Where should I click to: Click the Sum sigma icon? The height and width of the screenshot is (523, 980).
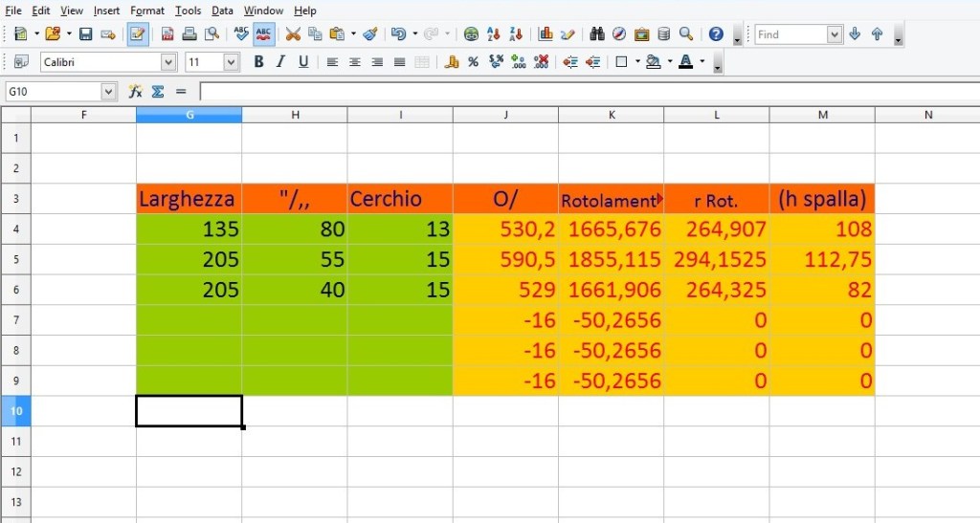point(158,92)
